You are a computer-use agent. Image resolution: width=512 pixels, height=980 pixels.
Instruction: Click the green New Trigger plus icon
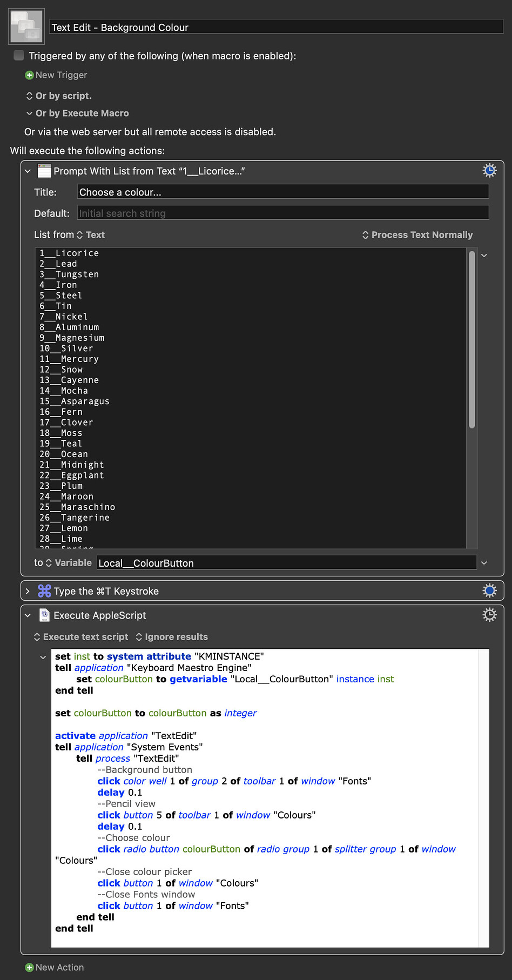29,75
